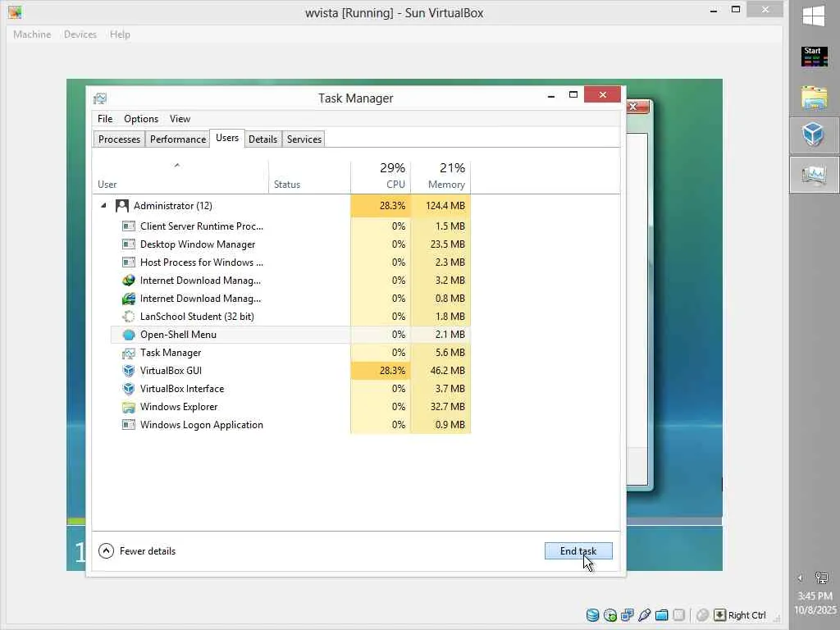Collapse the Administrator (12) user group
Image resolution: width=840 pixels, height=630 pixels.
tap(103, 206)
